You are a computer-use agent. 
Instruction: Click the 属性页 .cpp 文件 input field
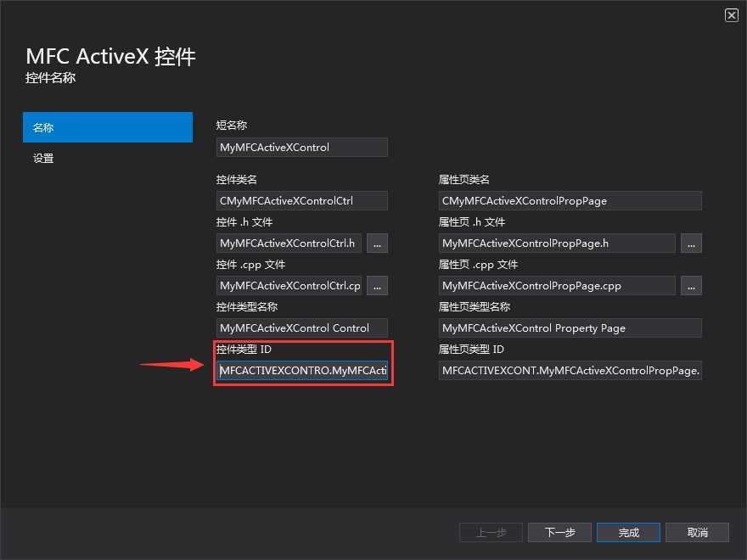(x=557, y=285)
